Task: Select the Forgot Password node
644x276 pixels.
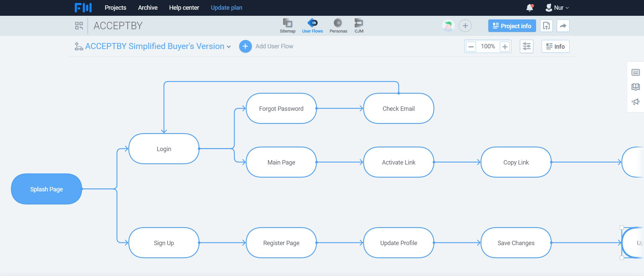Action: 281,108
